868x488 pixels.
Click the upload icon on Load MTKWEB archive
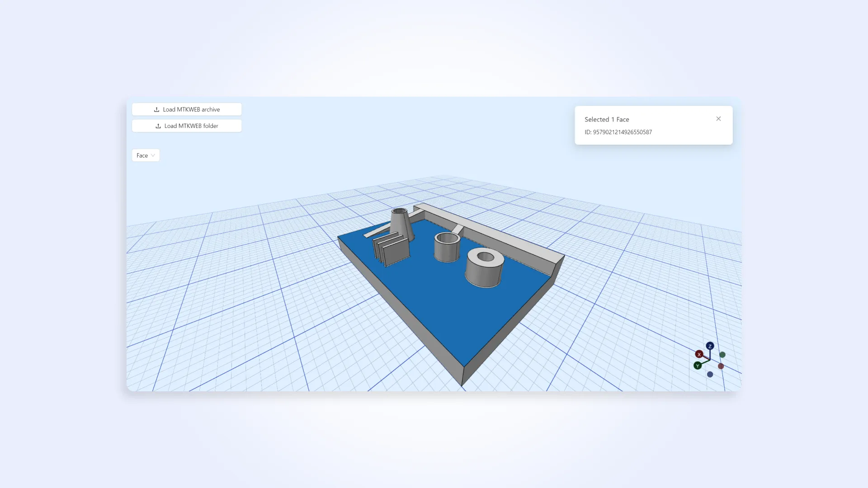(157, 109)
